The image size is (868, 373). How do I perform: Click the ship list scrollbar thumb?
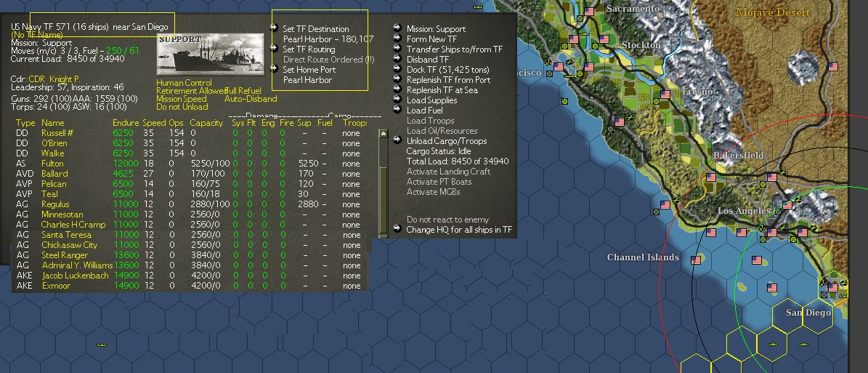383,199
